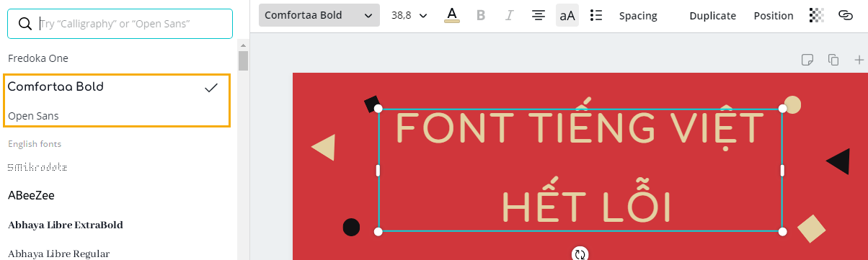Open the text color picker
The image size is (868, 260).
point(452,15)
